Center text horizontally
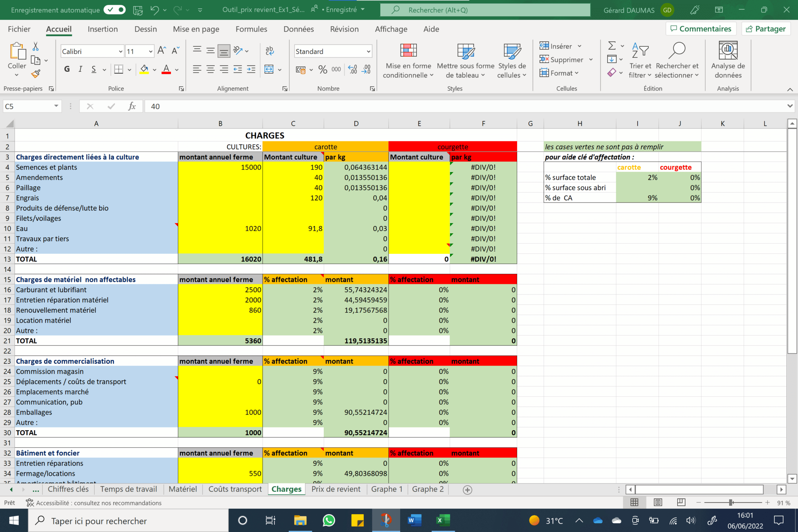Viewport: 798px width, 532px height. pyautogui.click(x=210, y=69)
